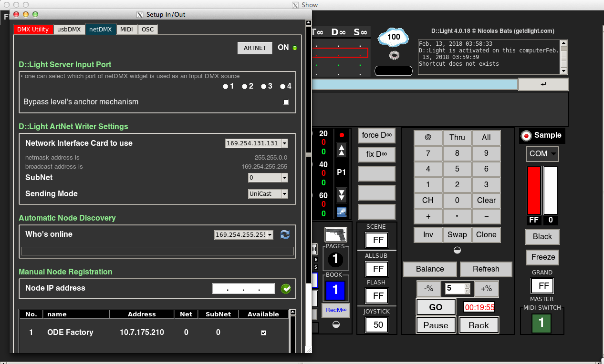The height and width of the screenshot is (364, 604).
Task: Toggle the ODE Factory Available checkbox
Action: click(x=263, y=333)
